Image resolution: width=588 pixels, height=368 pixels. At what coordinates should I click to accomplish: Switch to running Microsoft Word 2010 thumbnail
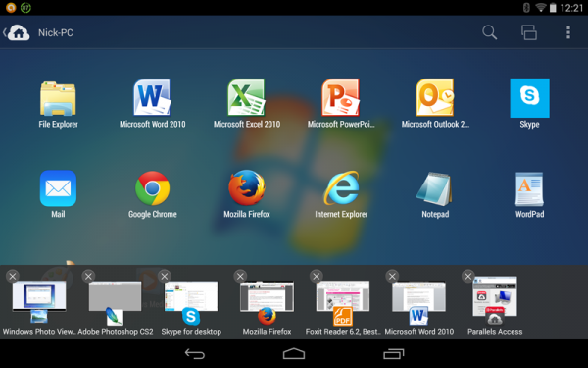tap(418, 296)
